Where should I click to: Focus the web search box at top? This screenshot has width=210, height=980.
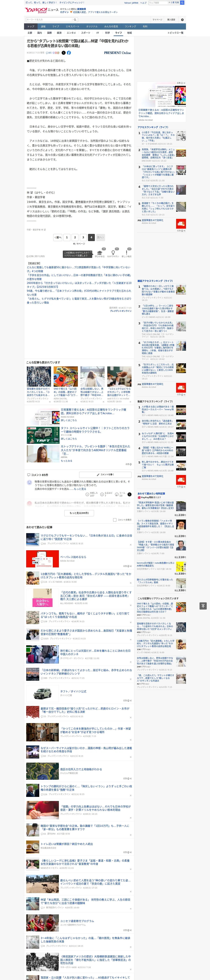(x=158, y=3)
